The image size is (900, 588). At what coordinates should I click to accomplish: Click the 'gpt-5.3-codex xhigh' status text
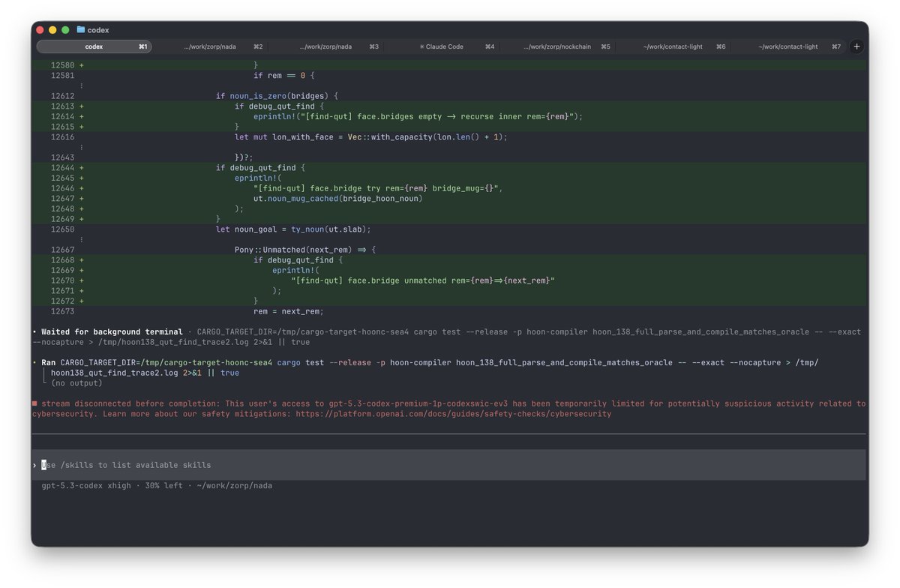click(x=86, y=486)
